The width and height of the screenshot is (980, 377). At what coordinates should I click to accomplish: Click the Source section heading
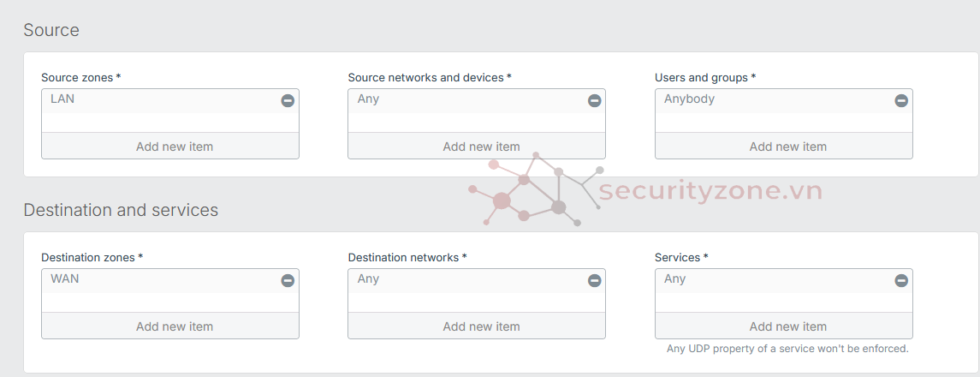51,30
